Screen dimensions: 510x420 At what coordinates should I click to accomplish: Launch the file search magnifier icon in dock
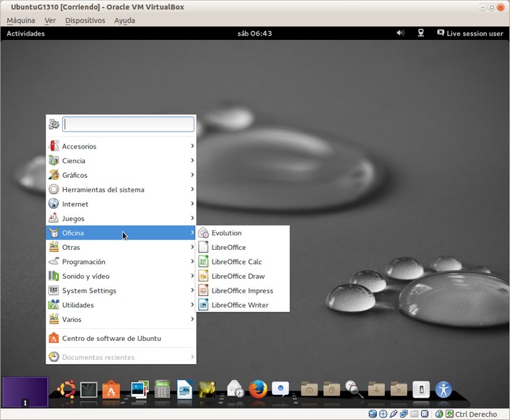[x=354, y=389]
